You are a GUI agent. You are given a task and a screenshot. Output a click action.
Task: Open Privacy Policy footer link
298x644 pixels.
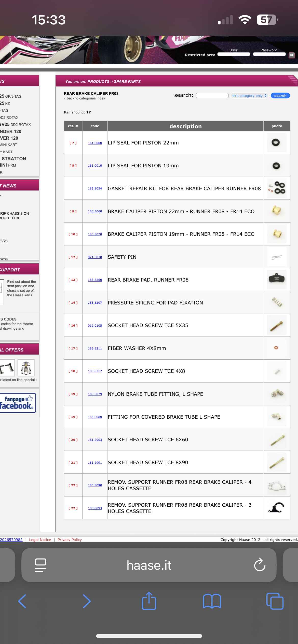click(70, 540)
